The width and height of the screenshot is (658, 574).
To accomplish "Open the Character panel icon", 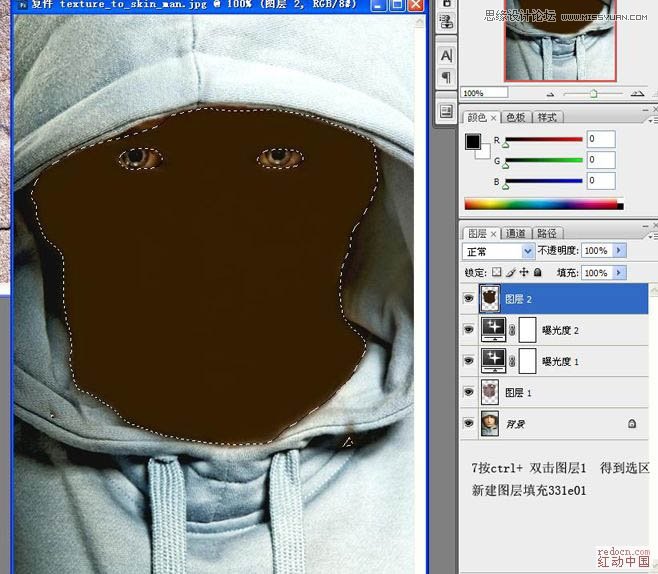I will 446,55.
